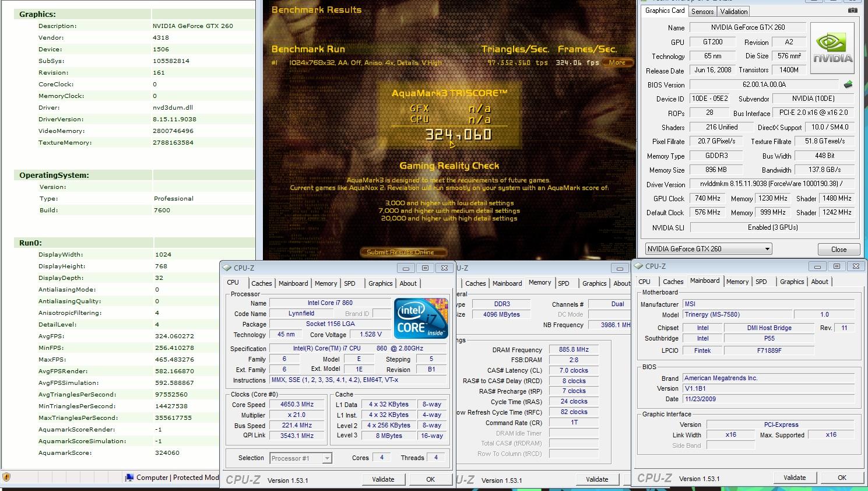Switch to the Sensors tab in GPU-Z
Screen dimensions: 868x491
(x=702, y=11)
